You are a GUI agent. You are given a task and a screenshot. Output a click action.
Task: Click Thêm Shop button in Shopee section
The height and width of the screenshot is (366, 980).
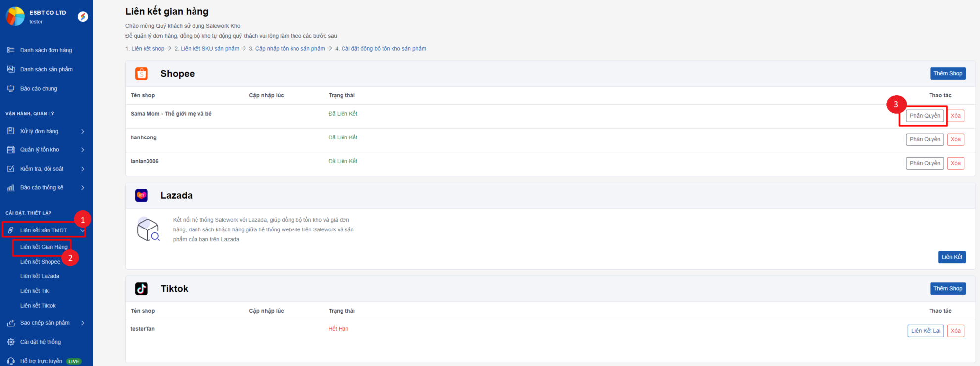pos(947,73)
